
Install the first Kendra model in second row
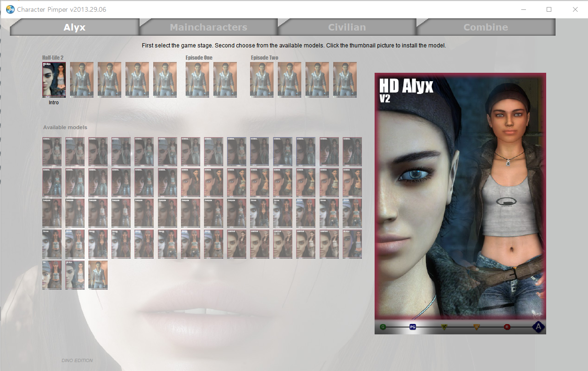coord(52,182)
